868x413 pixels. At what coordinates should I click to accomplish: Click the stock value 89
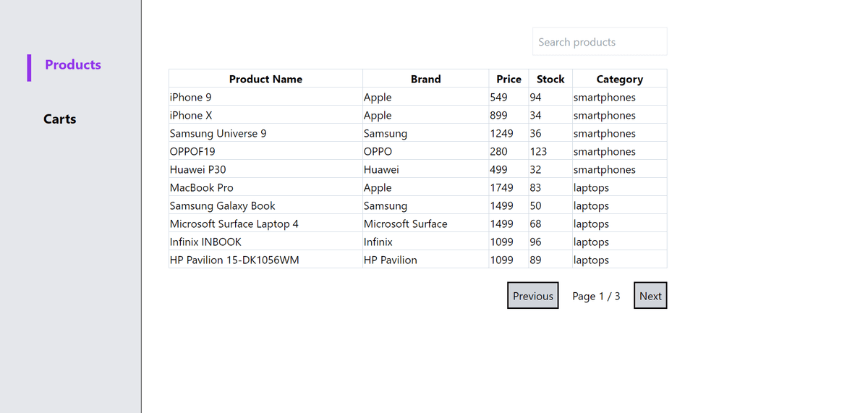coord(535,260)
